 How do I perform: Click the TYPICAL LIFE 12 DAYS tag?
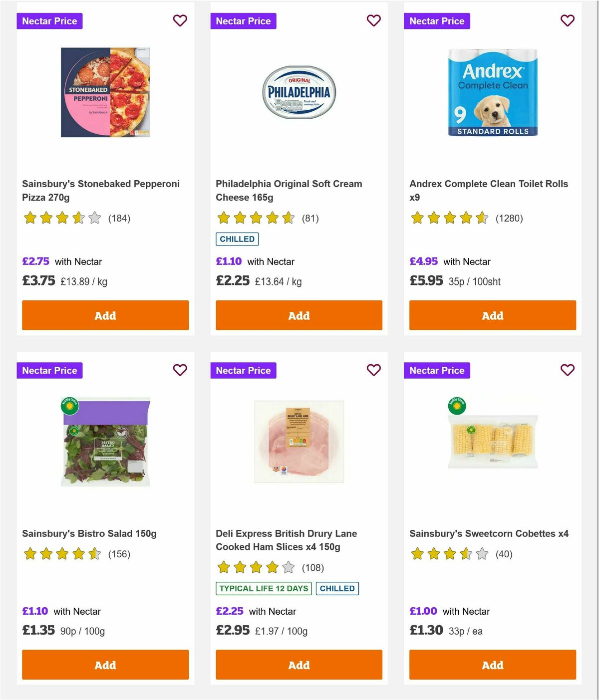(264, 588)
